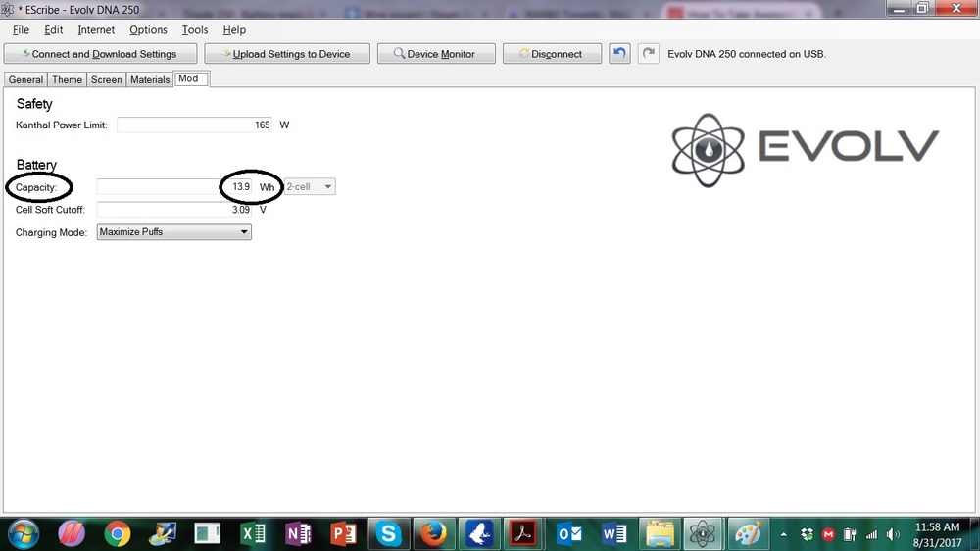Open the Edit menu

(54, 30)
